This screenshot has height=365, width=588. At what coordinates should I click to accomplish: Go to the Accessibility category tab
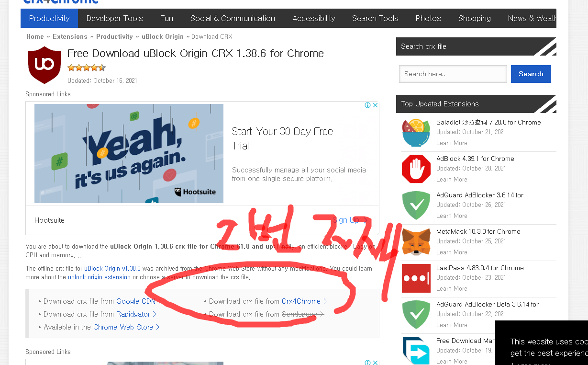(314, 18)
